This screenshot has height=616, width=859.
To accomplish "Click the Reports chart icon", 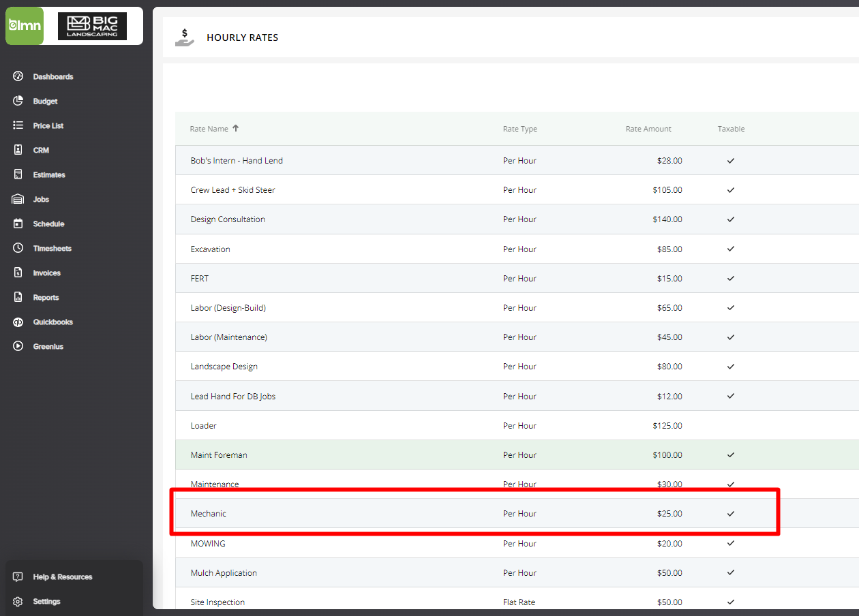I will [x=18, y=297].
